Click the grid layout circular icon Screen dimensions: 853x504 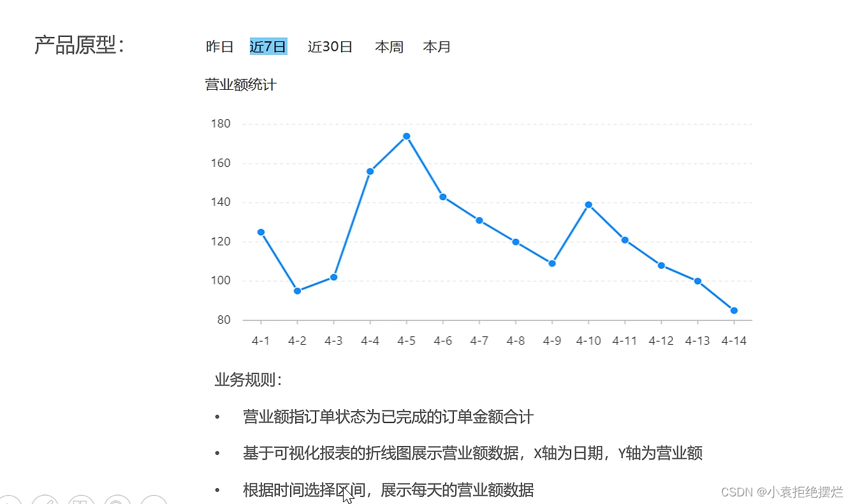(82, 501)
